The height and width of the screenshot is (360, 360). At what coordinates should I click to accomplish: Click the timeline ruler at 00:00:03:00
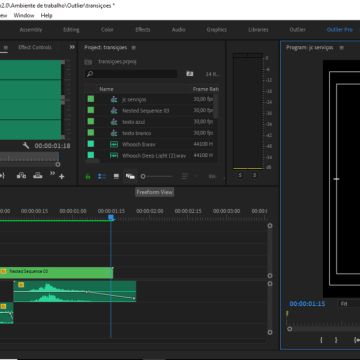tap(226, 211)
